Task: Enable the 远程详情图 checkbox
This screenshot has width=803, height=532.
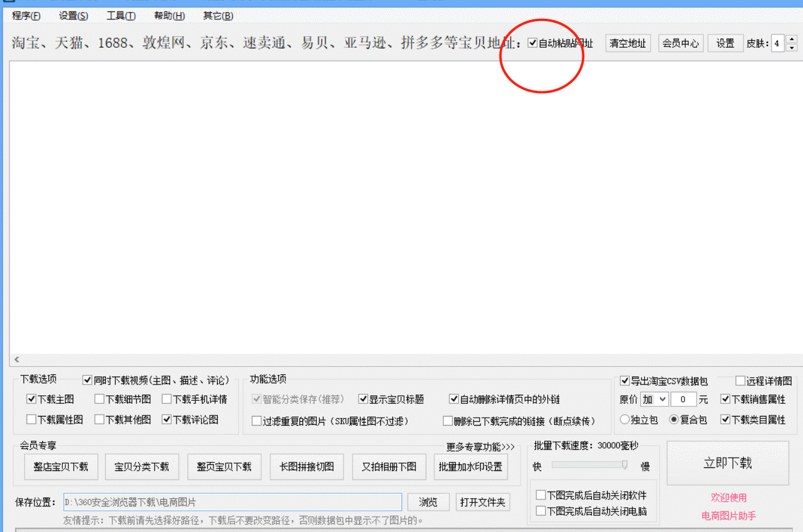Action: tap(739, 379)
